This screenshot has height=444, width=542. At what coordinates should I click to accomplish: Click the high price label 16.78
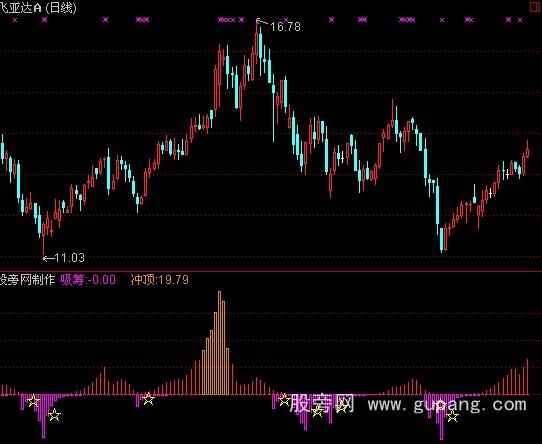(285, 27)
